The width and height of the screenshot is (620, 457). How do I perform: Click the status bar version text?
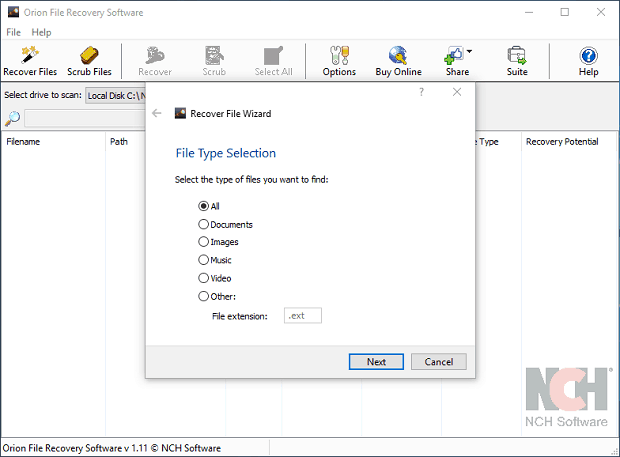pos(112,448)
